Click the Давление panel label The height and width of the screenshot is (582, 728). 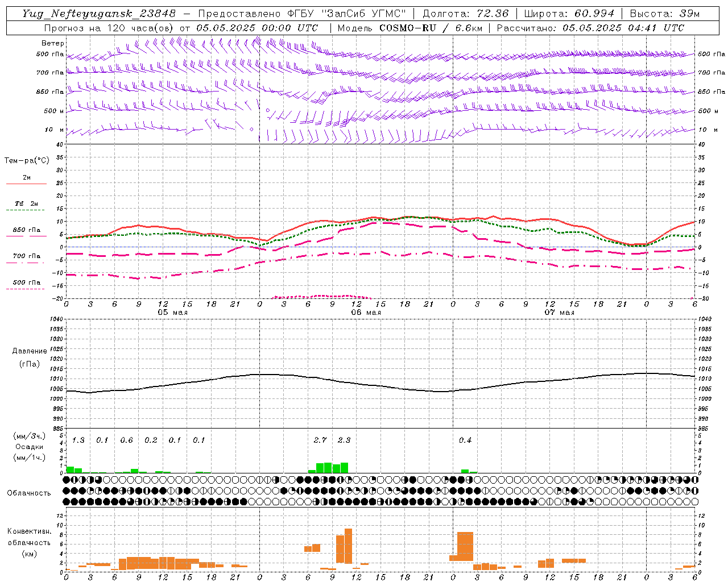(30, 351)
